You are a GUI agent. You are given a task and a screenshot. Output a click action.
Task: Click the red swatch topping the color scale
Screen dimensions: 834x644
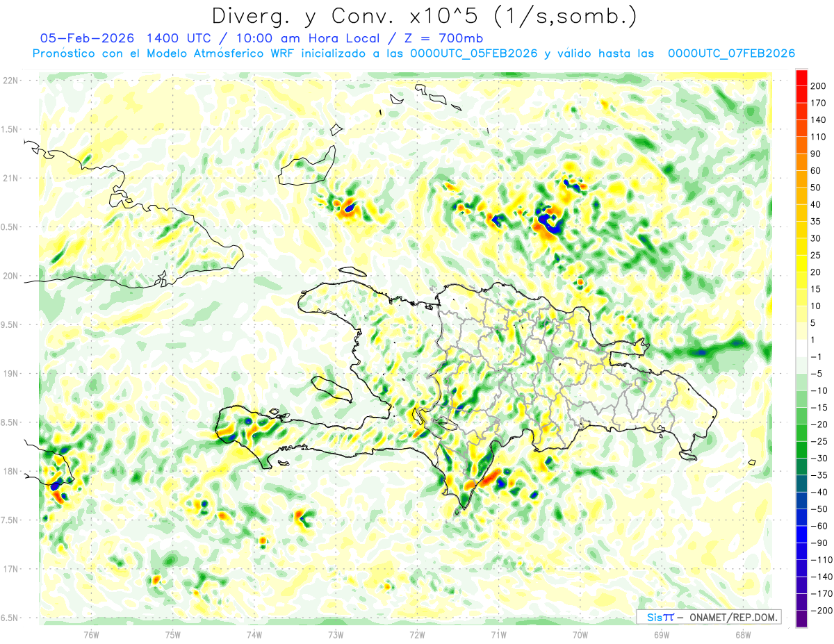[x=801, y=78]
